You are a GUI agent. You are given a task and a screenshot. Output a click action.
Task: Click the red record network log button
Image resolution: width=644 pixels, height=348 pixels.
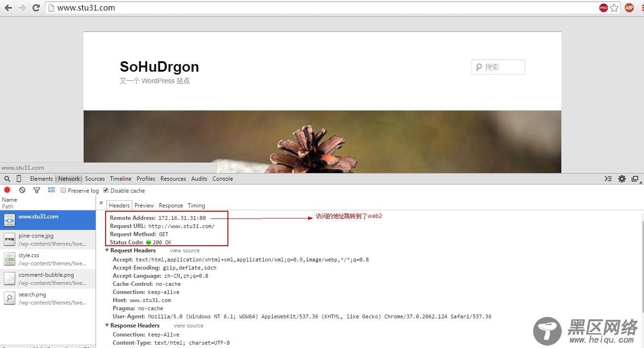point(7,190)
